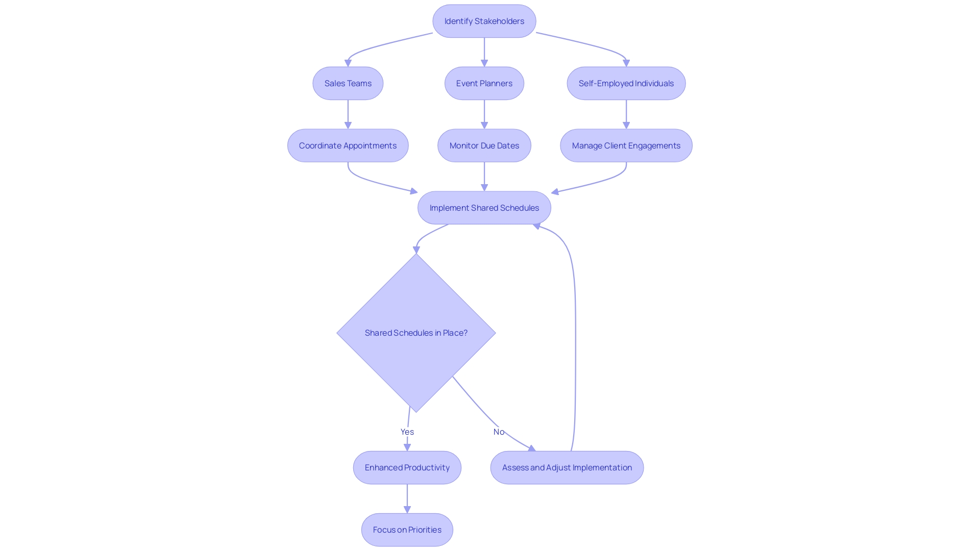Image resolution: width=980 pixels, height=551 pixels.
Task: Select the Sales Teams node
Action: [x=348, y=83]
